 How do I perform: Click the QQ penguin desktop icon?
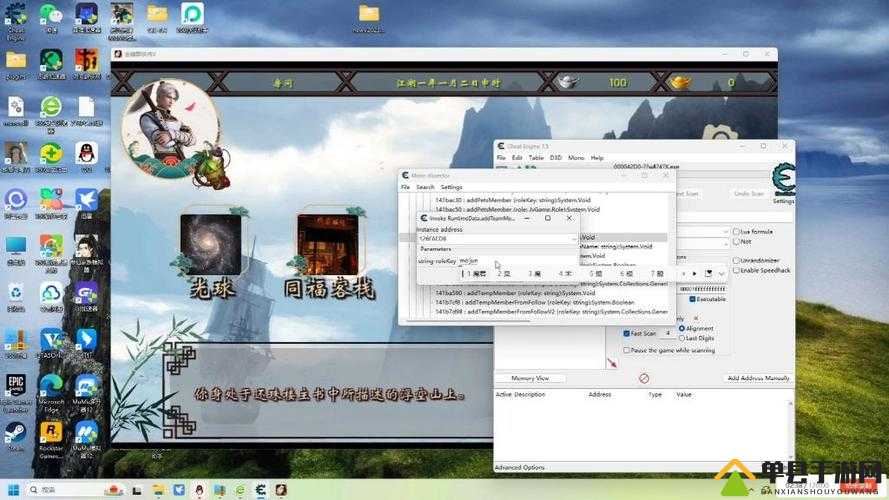click(x=86, y=153)
